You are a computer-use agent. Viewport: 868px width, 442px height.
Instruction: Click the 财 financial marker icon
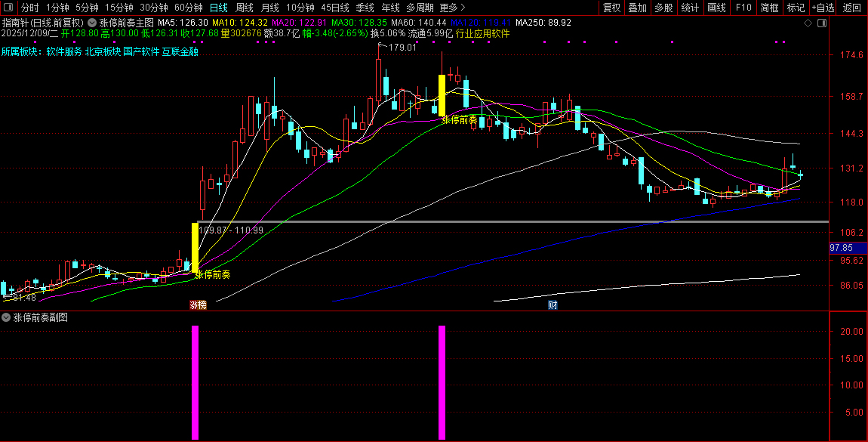click(x=553, y=305)
